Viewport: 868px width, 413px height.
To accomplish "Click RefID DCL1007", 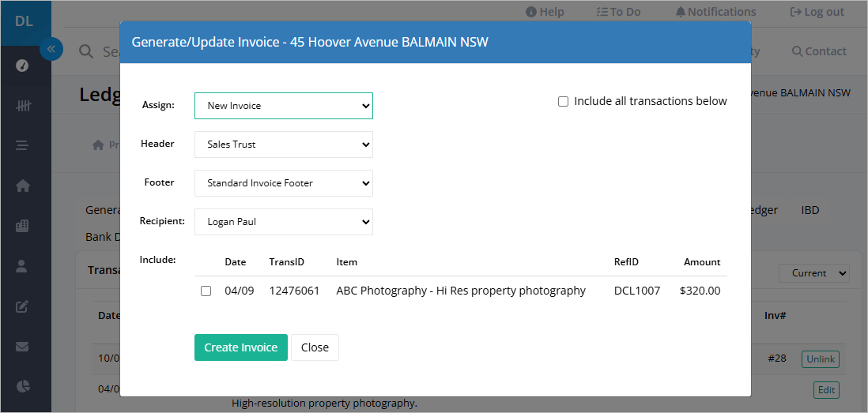I will (x=637, y=291).
